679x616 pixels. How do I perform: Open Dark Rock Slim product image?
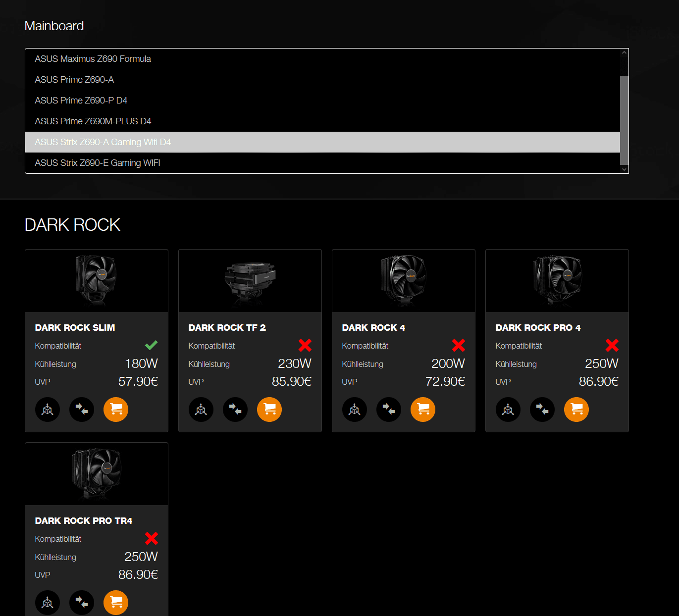(x=97, y=281)
